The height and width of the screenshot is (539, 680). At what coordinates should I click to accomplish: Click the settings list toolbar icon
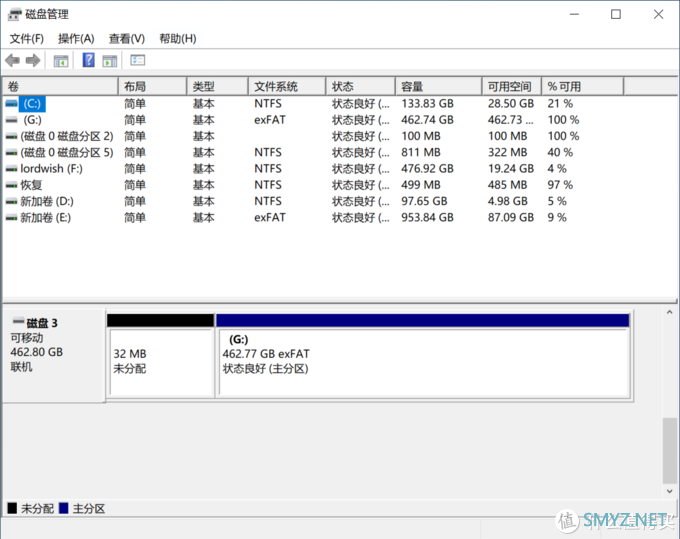tap(138, 60)
